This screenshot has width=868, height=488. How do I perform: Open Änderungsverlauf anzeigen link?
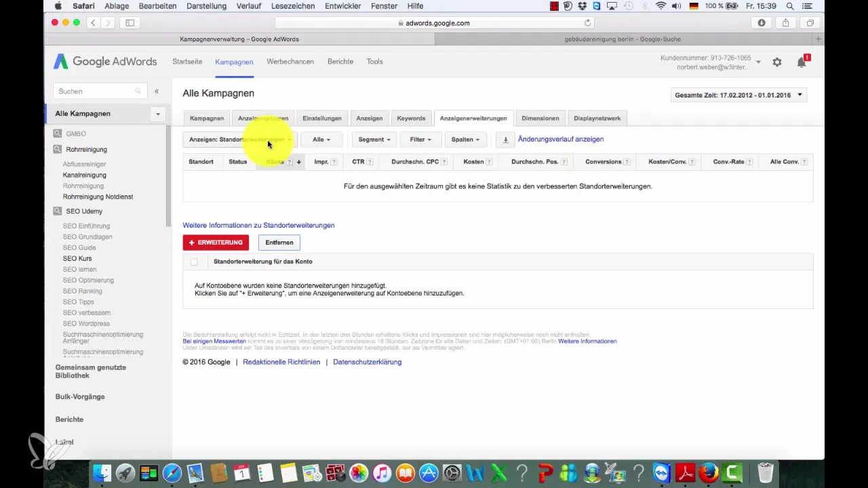click(x=561, y=140)
